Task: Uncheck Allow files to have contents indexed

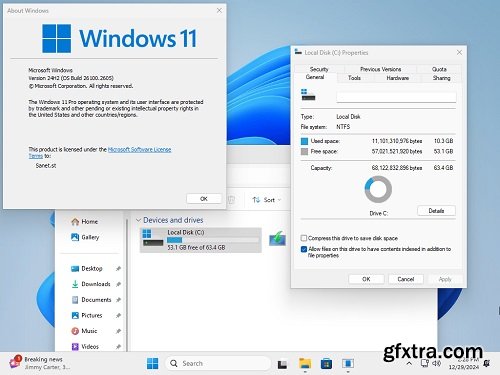Action: coord(304,249)
